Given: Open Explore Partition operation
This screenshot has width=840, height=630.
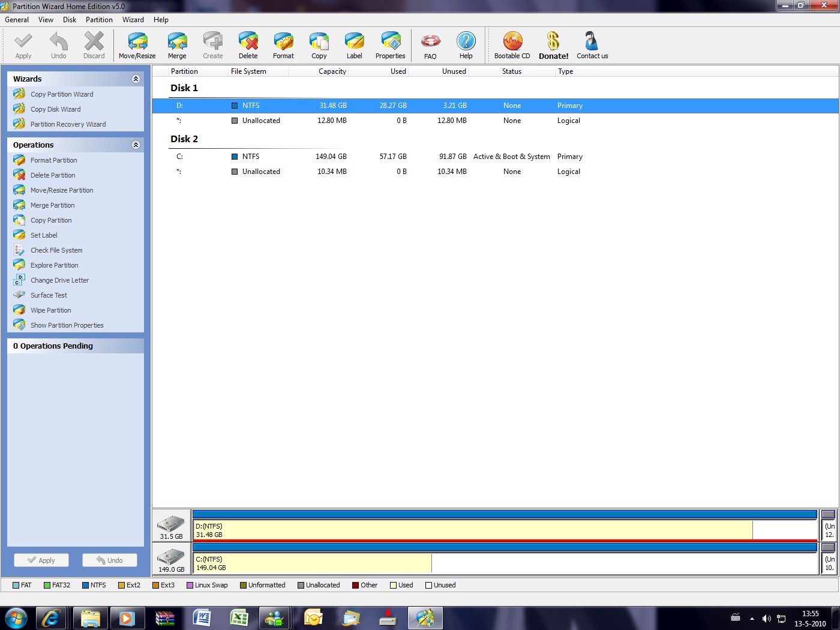Looking at the screenshot, I should pos(54,265).
